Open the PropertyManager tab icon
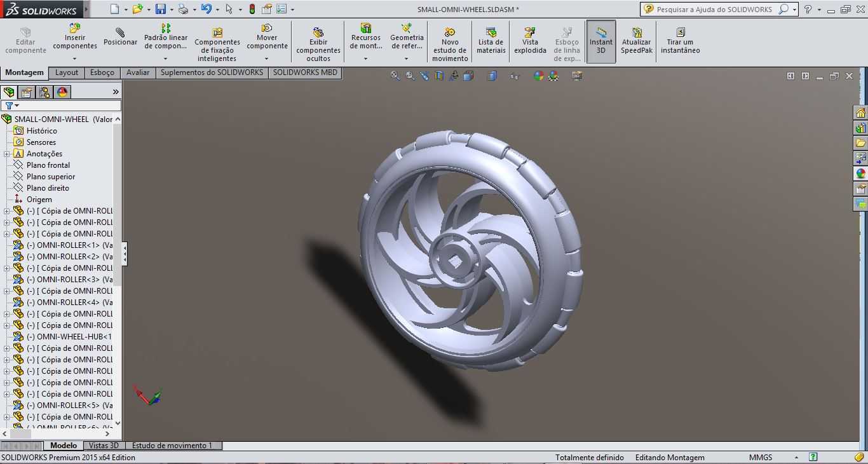Screen dimensions: 868x464 click(27, 92)
